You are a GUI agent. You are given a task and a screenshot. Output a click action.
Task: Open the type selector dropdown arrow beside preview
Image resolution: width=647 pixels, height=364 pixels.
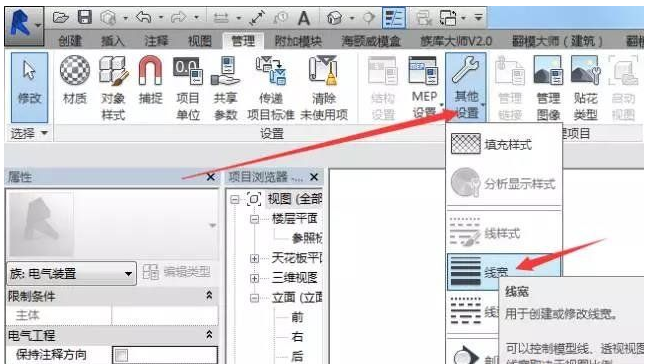[x=212, y=225]
